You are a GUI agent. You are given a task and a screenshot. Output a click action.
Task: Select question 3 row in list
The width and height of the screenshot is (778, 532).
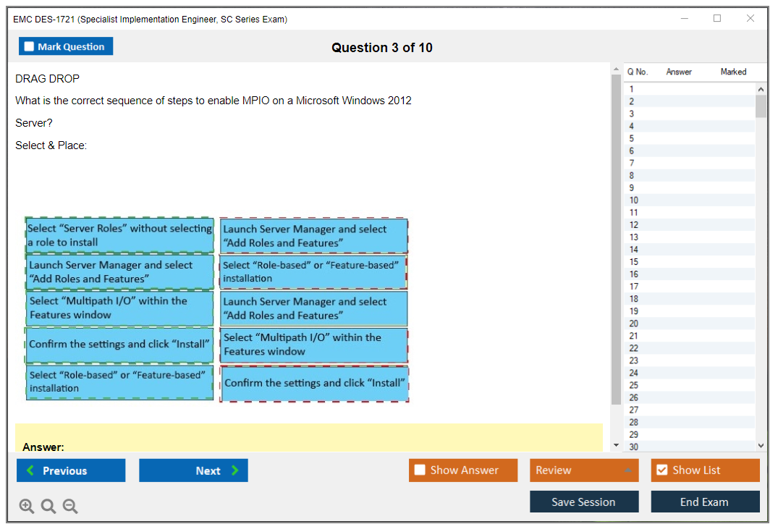[x=689, y=114]
